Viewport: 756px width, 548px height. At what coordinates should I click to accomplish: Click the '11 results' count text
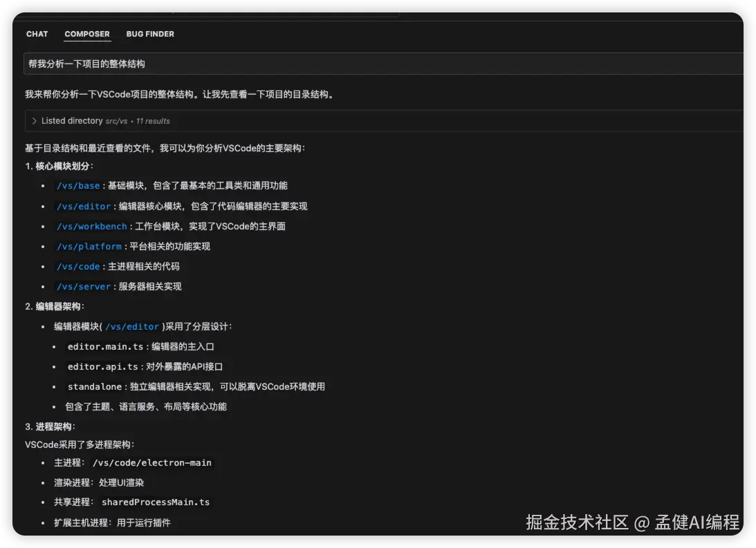coord(153,122)
